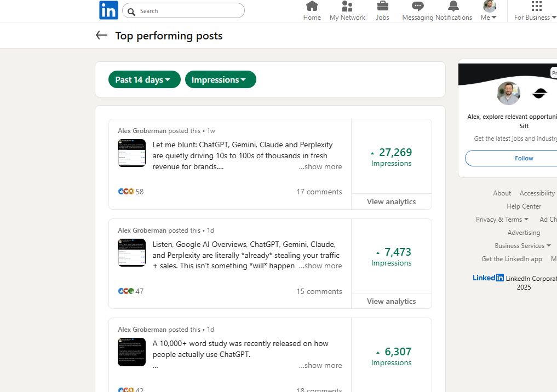Open the Past 14 days filter
Screen dimensions: 557x392
(144, 79)
